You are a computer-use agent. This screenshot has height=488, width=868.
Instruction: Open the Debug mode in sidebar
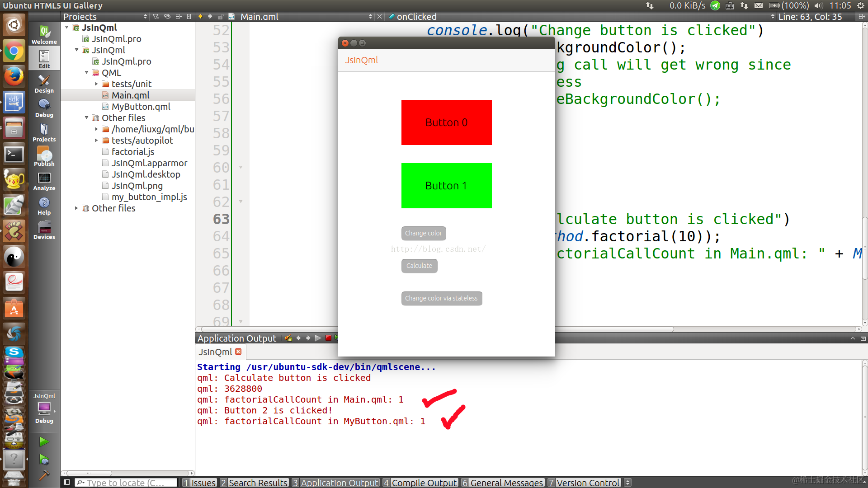pyautogui.click(x=44, y=108)
